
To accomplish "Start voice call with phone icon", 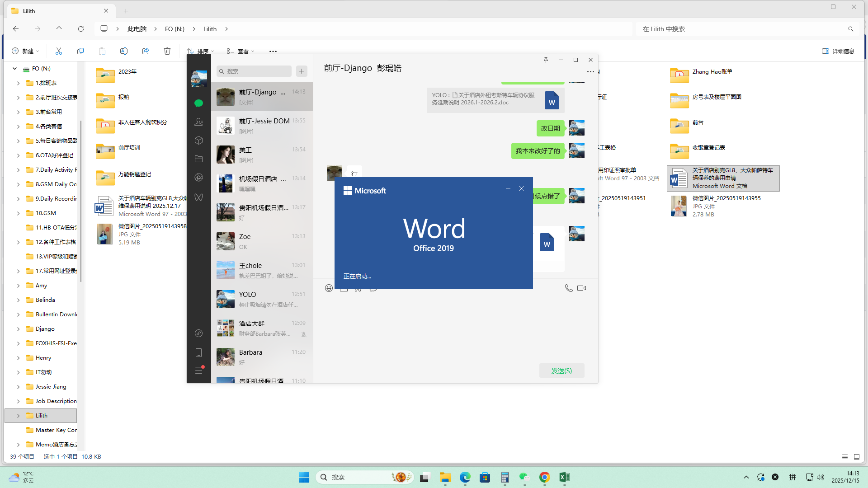I will pos(568,288).
